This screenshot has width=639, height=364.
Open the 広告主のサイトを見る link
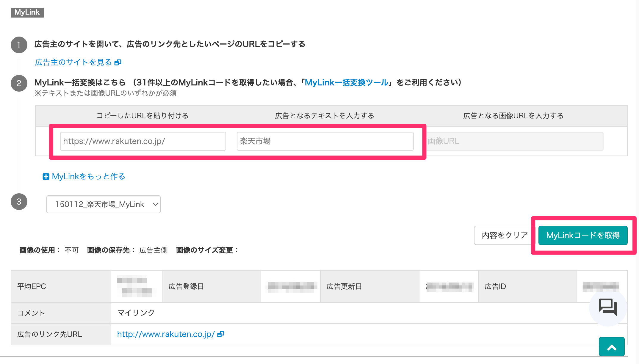[73, 62]
